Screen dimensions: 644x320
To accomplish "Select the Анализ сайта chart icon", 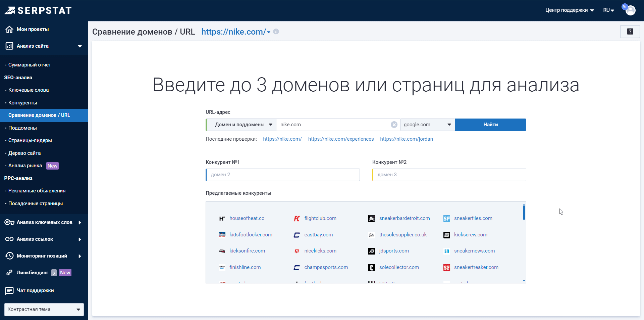I will pyautogui.click(x=9, y=46).
